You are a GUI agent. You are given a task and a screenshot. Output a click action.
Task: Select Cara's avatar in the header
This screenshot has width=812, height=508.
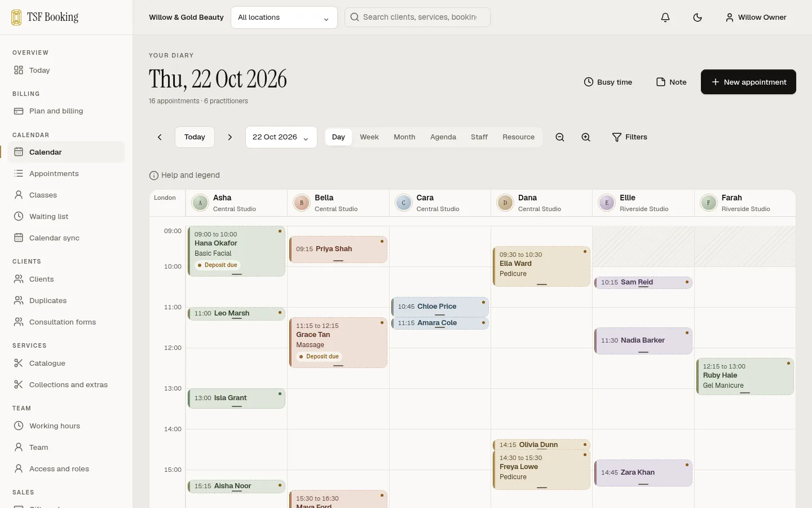(404, 203)
